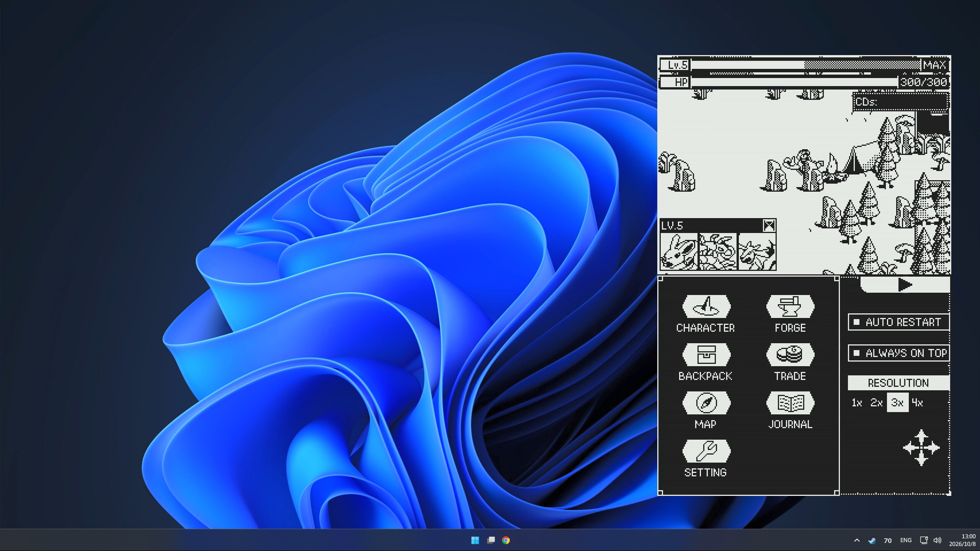Open the network status tray icon

pos(924,540)
